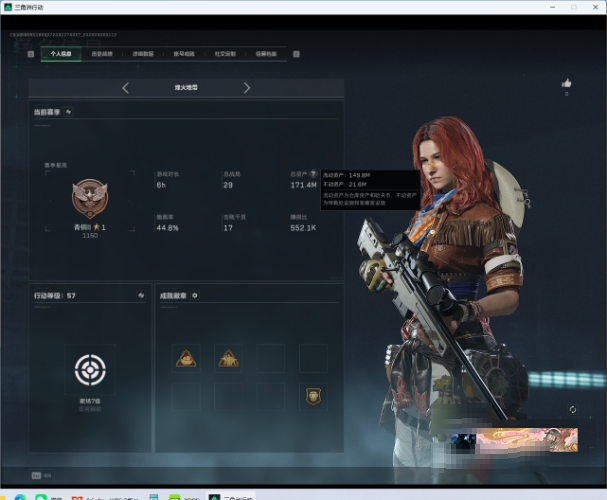This screenshot has width=607, height=500.
Task: Click the third empty badge slot in top row
Action: (x=271, y=358)
